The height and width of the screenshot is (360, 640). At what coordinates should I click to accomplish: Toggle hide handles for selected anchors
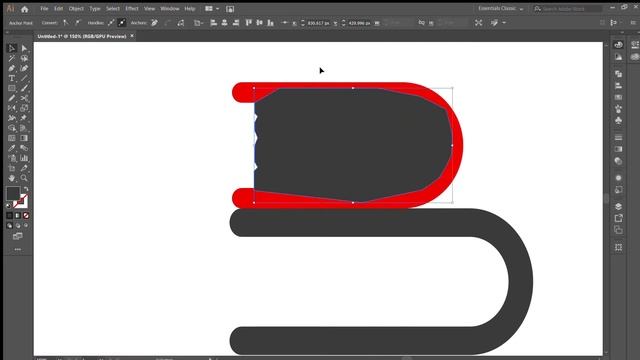click(122, 23)
